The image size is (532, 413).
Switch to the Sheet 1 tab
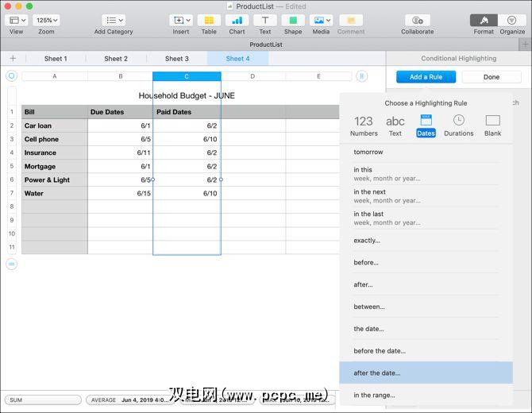coord(56,58)
